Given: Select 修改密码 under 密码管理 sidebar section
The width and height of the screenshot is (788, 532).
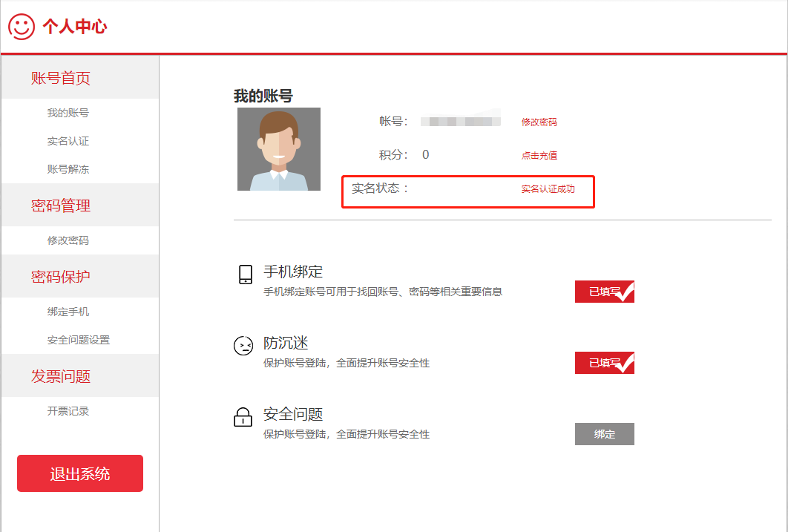Looking at the screenshot, I should (68, 240).
